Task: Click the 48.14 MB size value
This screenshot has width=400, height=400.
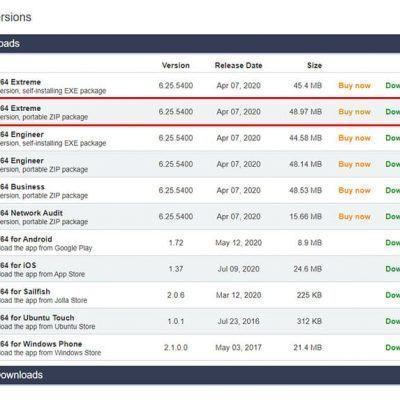Action: click(305, 164)
